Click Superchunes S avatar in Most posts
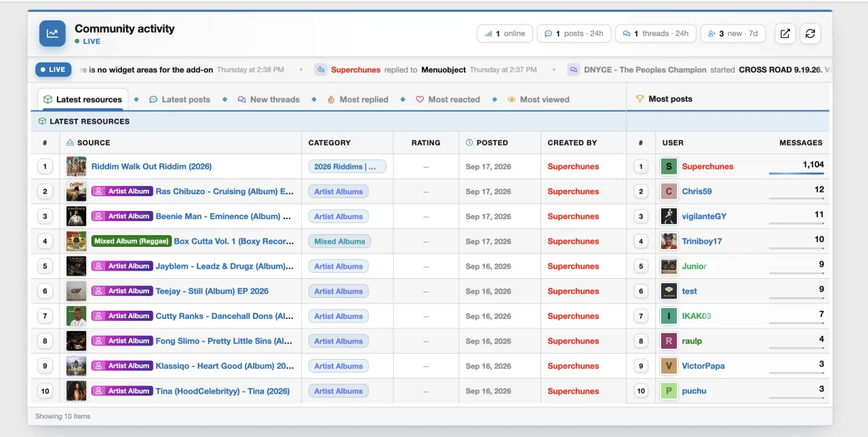Image resolution: width=868 pixels, height=437 pixels. coord(669,166)
